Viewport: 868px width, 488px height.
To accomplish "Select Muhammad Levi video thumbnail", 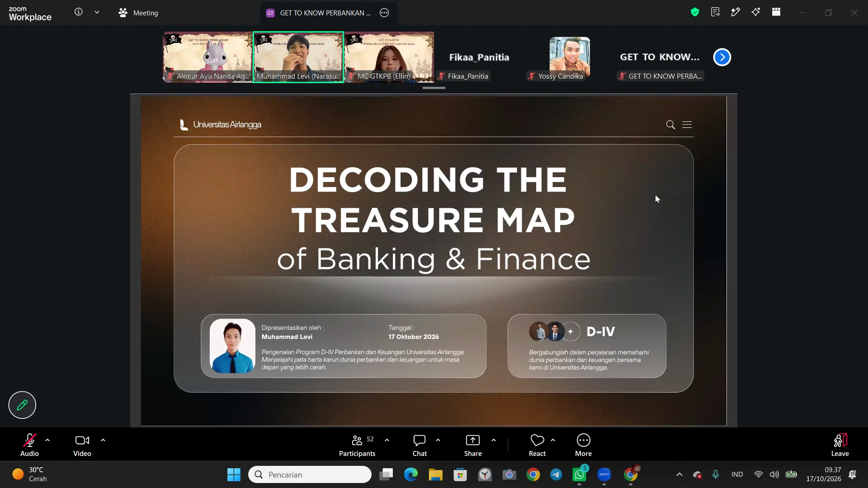I will coord(298,57).
